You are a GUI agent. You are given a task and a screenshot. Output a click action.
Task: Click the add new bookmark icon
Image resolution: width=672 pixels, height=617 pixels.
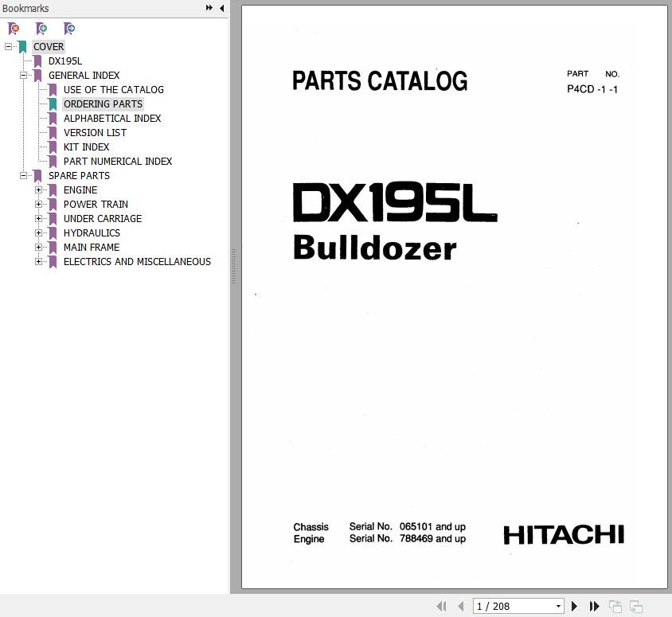[41, 29]
